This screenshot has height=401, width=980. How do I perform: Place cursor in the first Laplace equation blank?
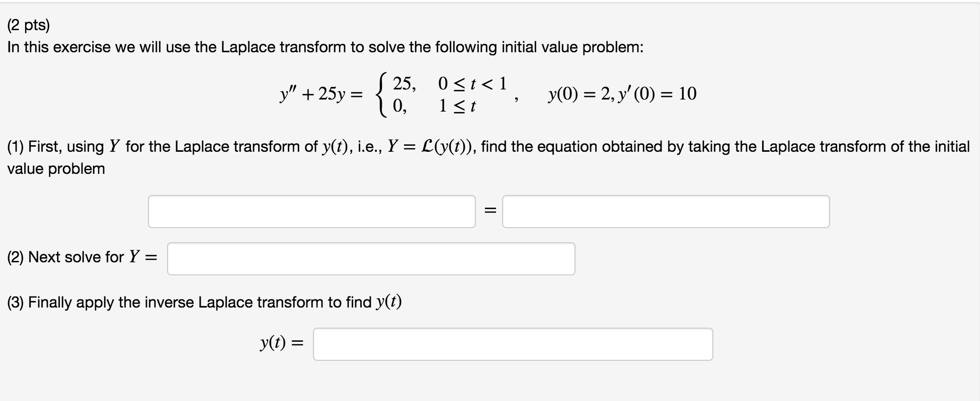311,211
